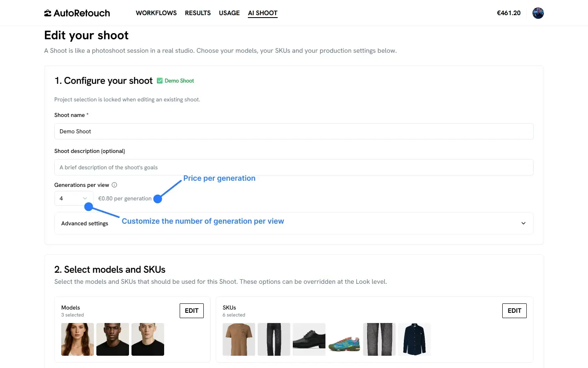The image size is (588, 368).
Task: Click EDIT button for SKUs
Action: click(514, 311)
